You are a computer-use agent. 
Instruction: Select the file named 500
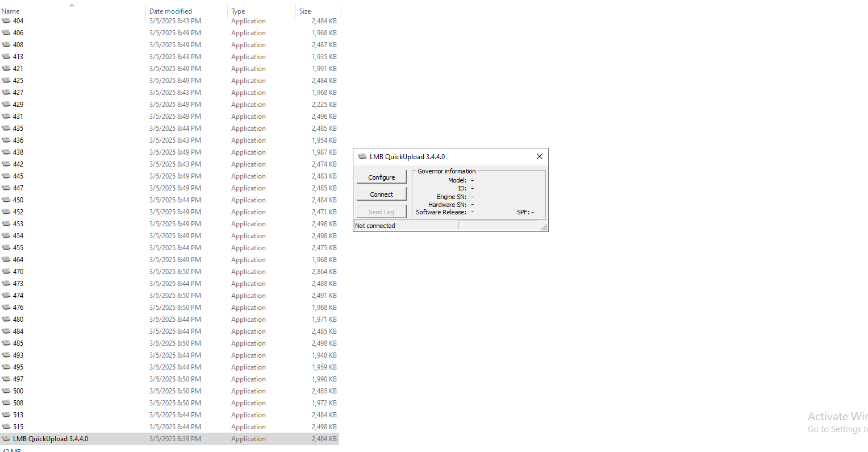[x=18, y=391]
